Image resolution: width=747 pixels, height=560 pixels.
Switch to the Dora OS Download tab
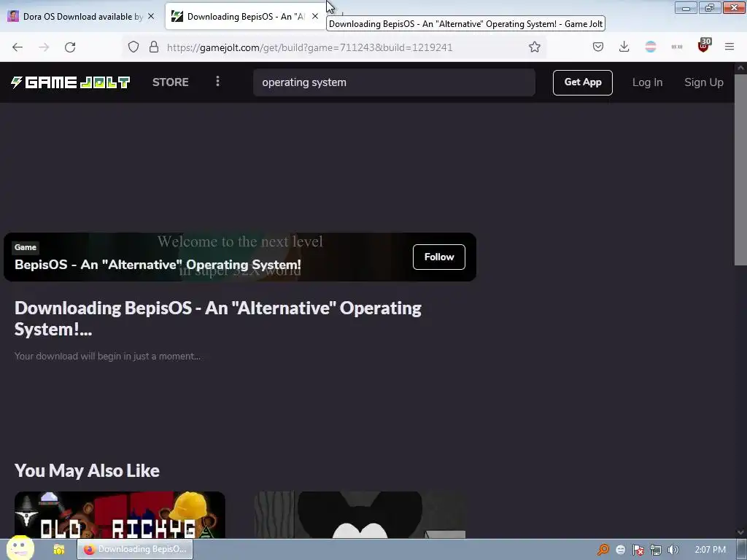click(x=82, y=16)
